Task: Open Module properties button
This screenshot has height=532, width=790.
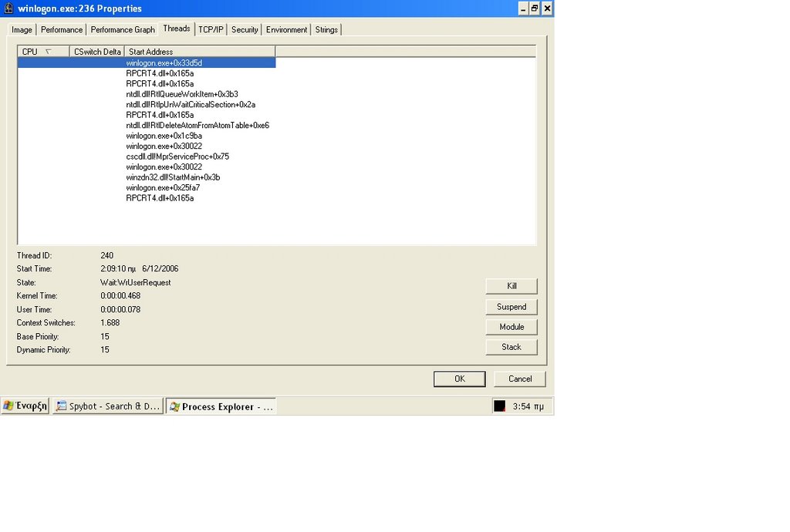Action: (x=511, y=327)
